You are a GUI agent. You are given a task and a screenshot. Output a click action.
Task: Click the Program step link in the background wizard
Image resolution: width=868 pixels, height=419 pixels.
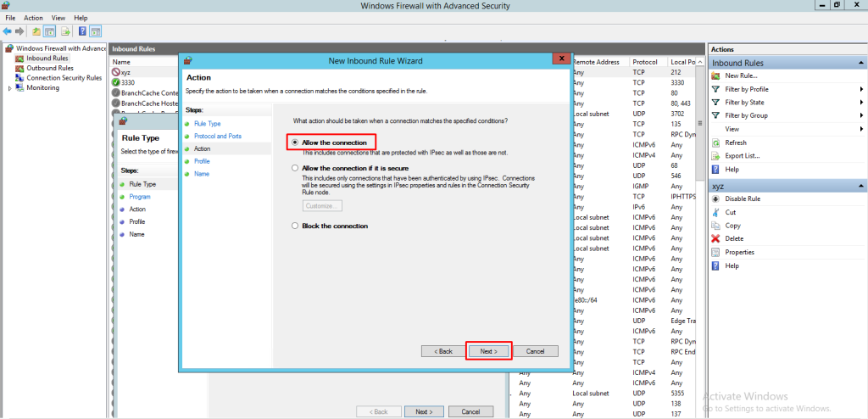click(x=140, y=197)
